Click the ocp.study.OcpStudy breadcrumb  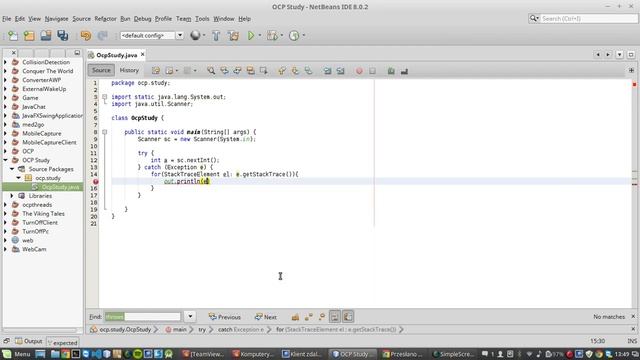click(121, 329)
